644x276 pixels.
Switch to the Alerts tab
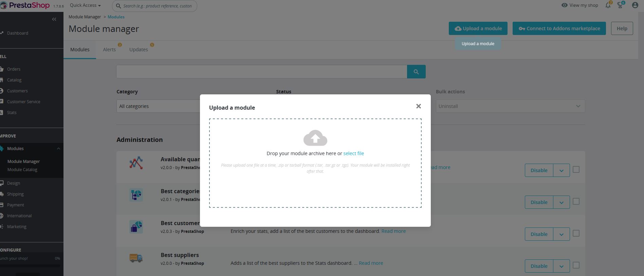pyautogui.click(x=109, y=50)
